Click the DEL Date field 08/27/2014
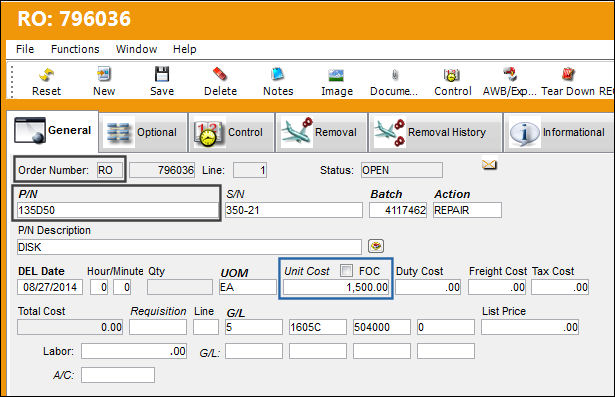The width and height of the screenshot is (615, 397). coord(50,287)
